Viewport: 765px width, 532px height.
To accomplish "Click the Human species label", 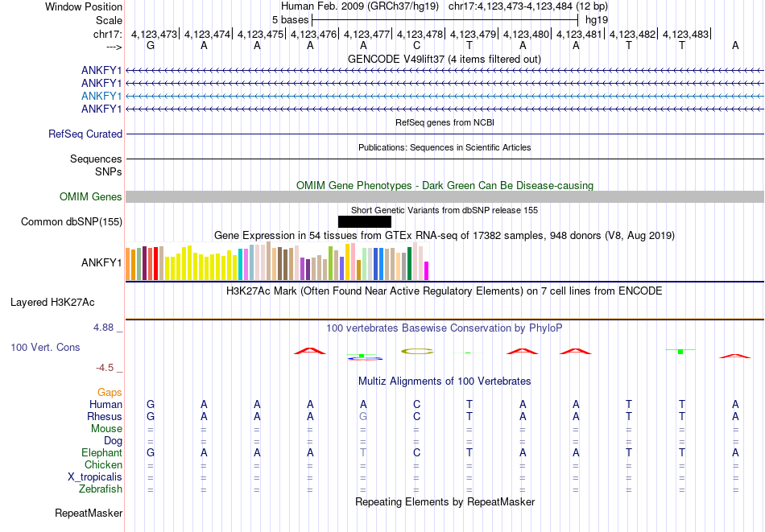I will click(105, 404).
